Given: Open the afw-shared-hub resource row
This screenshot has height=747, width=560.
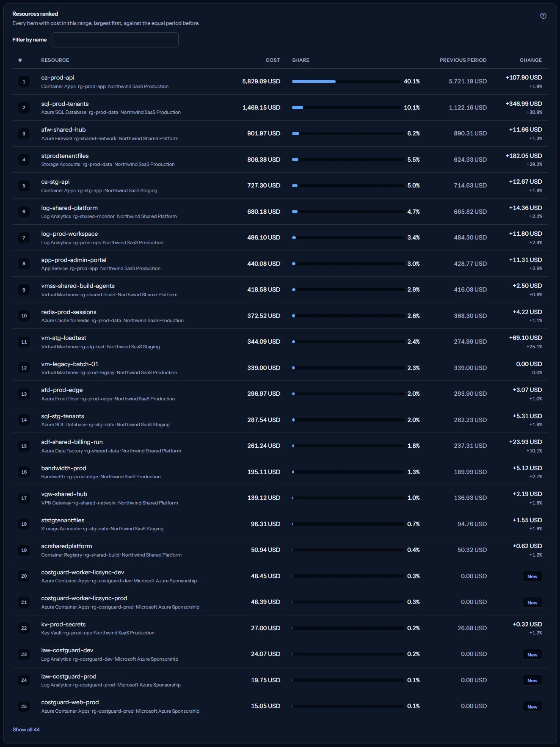Looking at the screenshot, I should 280,133.
